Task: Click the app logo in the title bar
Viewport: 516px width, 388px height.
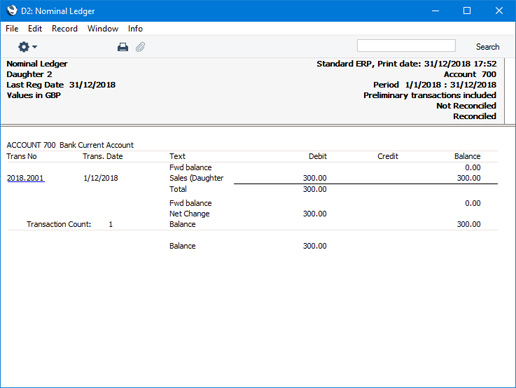Action: 12,11
